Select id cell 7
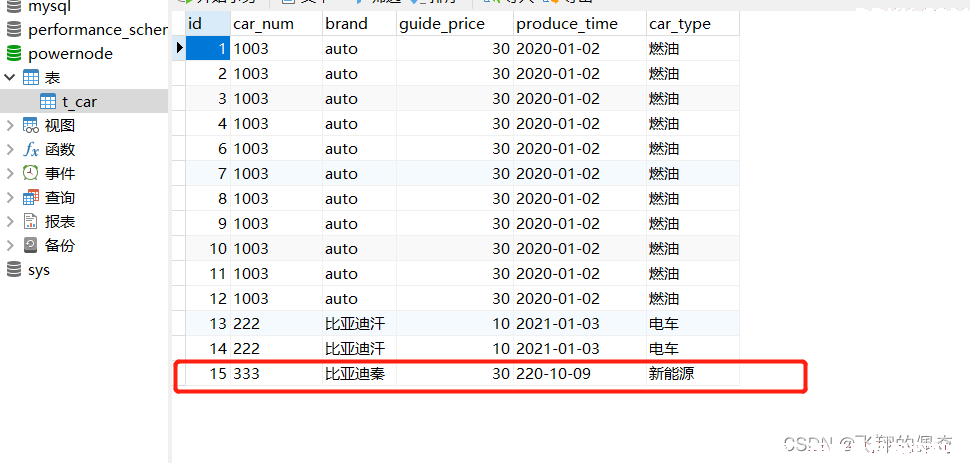 208,173
